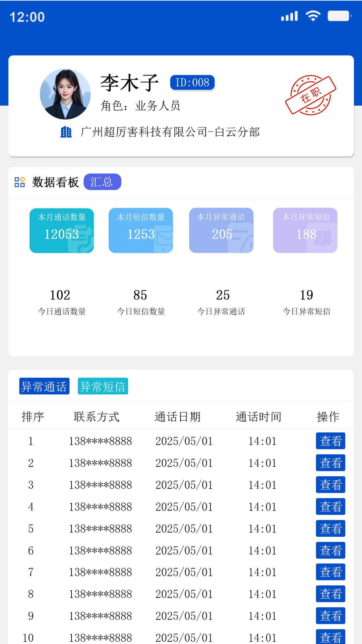Tap the 今日通话数量 102 stat

pyautogui.click(x=62, y=302)
